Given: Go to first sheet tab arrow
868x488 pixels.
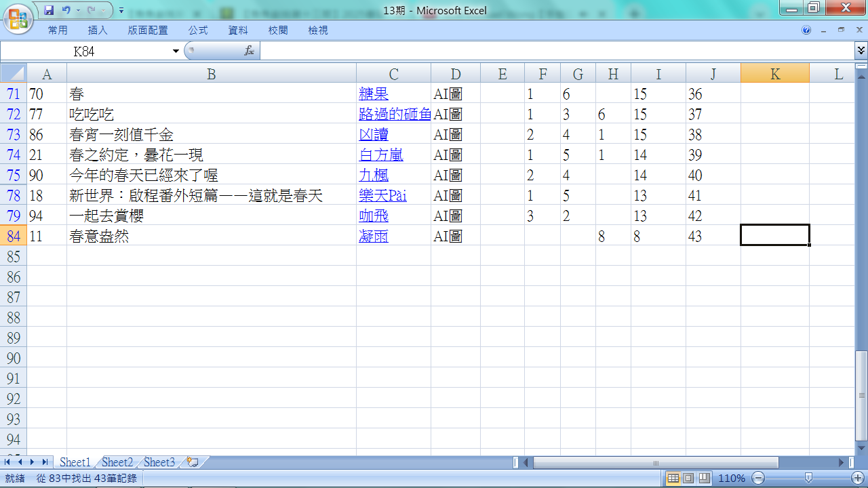Looking at the screenshot, I should click(7, 462).
